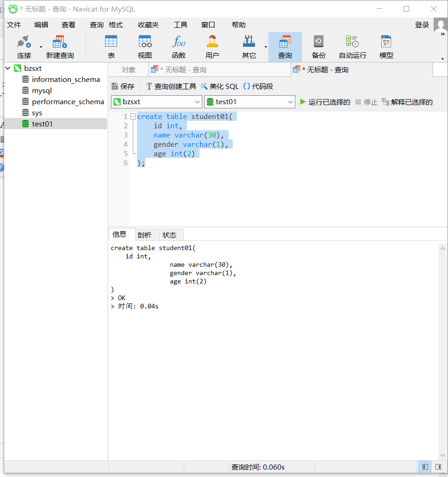Open the Model (模型) toolbar icon

(386, 42)
